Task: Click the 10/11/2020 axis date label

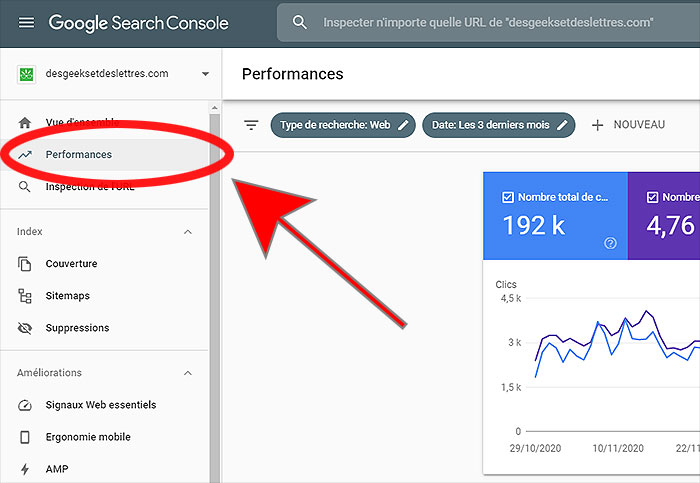Action: point(618,448)
